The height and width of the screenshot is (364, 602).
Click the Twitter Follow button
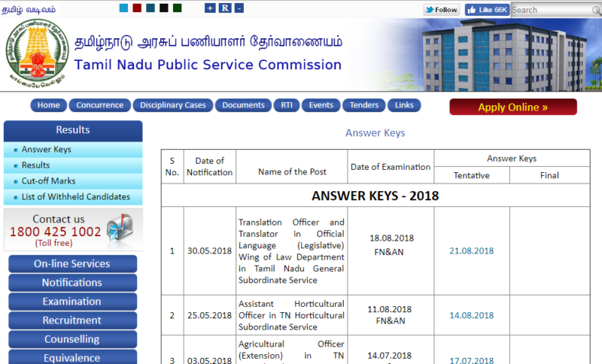click(x=441, y=10)
